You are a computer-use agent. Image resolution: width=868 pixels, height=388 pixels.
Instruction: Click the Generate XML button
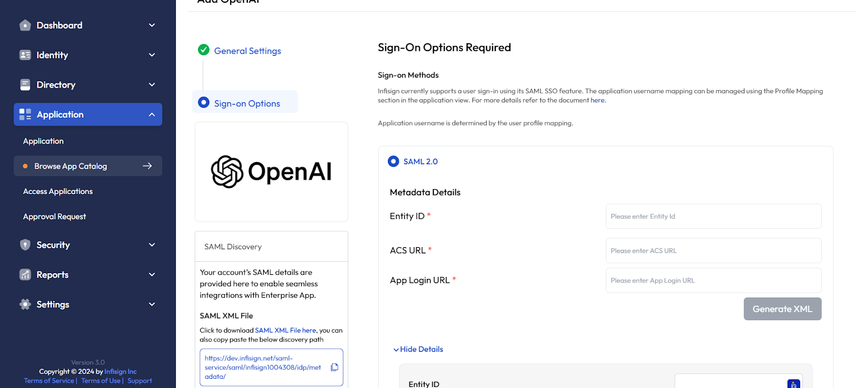782,309
